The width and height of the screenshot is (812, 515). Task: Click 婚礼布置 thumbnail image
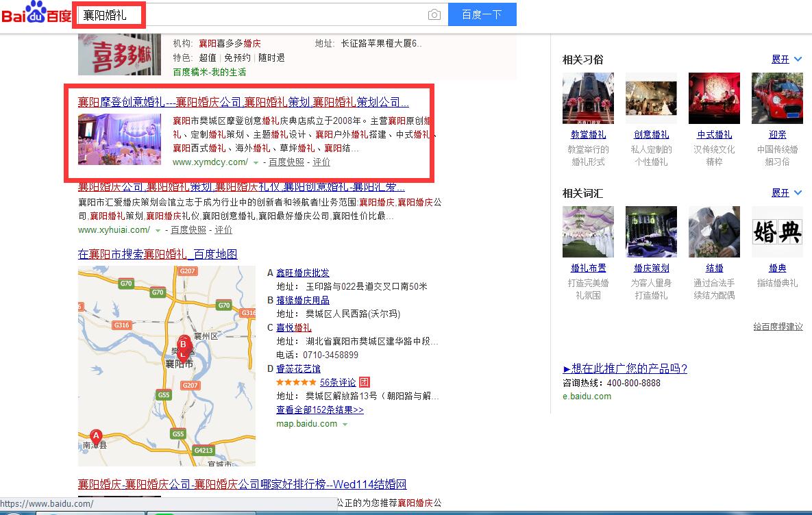pos(589,231)
